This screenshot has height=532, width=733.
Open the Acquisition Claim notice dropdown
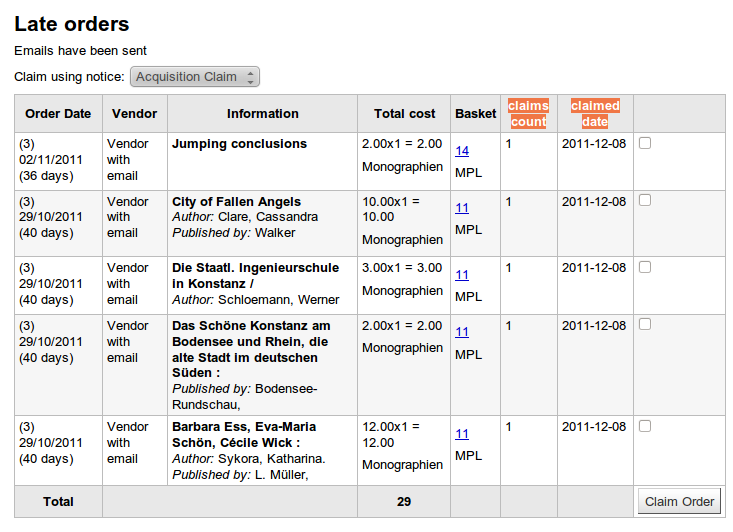point(195,77)
